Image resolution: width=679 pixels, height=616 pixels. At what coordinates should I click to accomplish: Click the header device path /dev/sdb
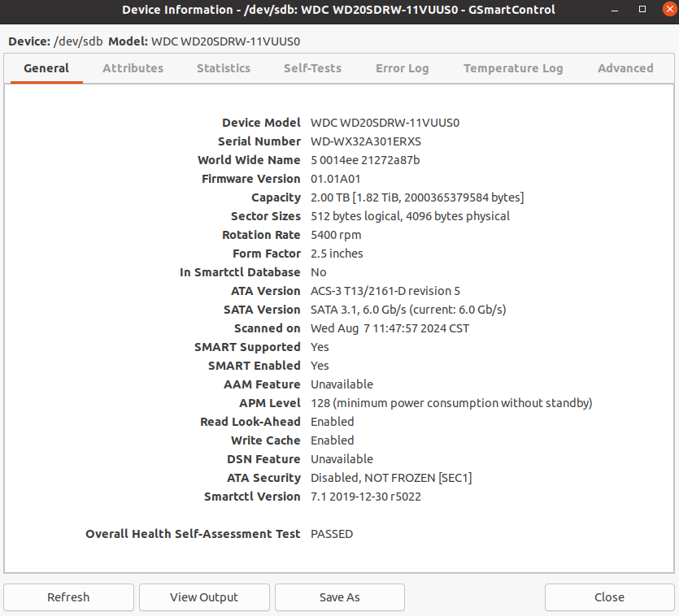coord(78,41)
